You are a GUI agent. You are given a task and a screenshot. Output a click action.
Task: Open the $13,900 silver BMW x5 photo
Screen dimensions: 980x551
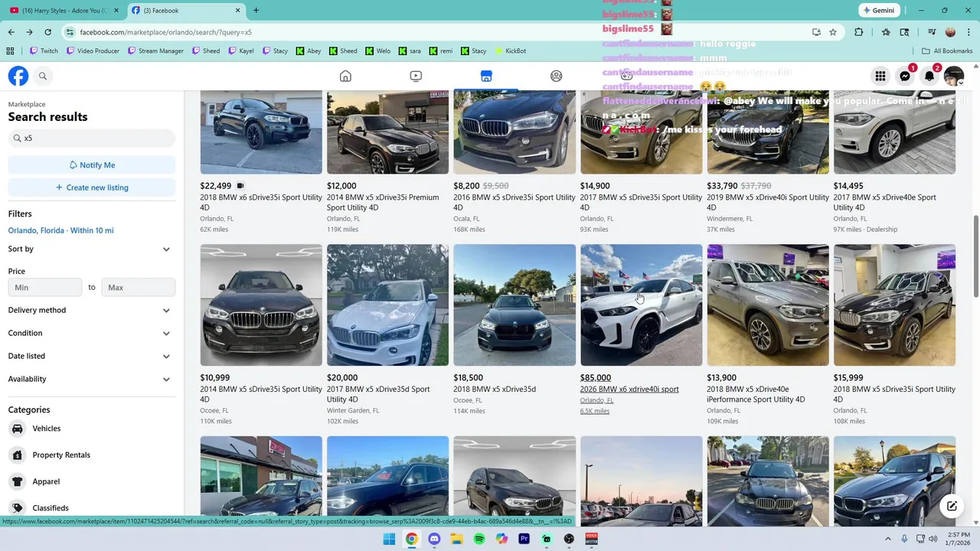click(x=768, y=305)
